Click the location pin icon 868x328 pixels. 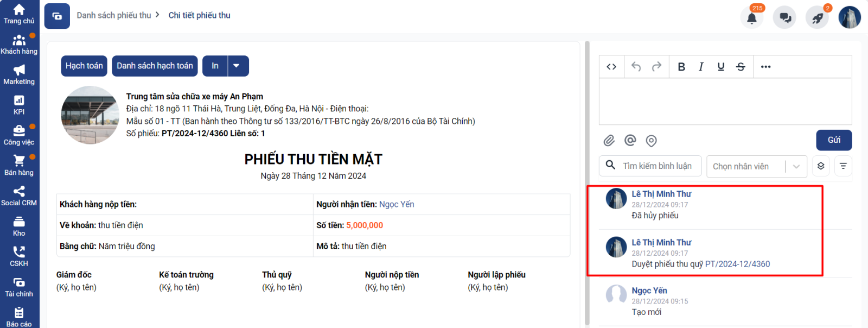(x=651, y=141)
